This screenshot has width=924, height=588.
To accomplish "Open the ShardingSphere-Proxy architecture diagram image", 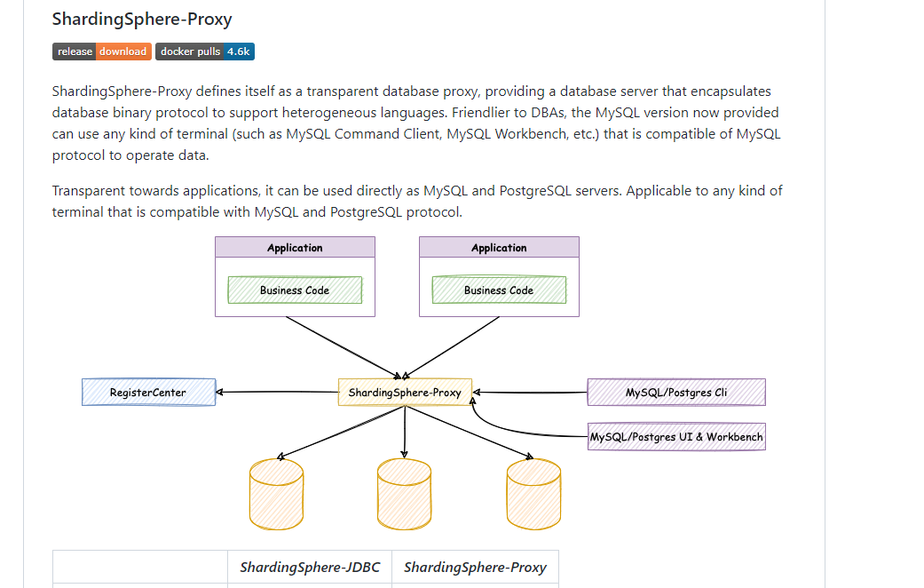I will click(423, 384).
